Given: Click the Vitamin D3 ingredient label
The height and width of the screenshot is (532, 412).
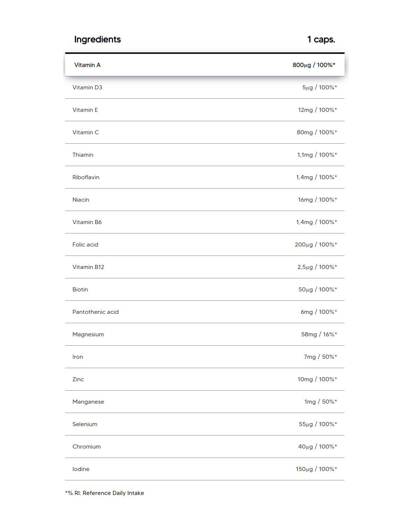Looking at the screenshot, I should tap(87, 88).
